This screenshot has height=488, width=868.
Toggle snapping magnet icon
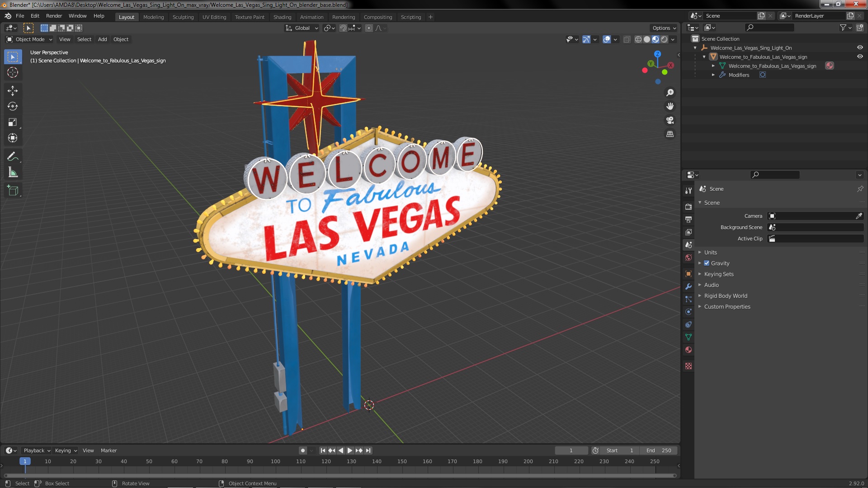[343, 28]
